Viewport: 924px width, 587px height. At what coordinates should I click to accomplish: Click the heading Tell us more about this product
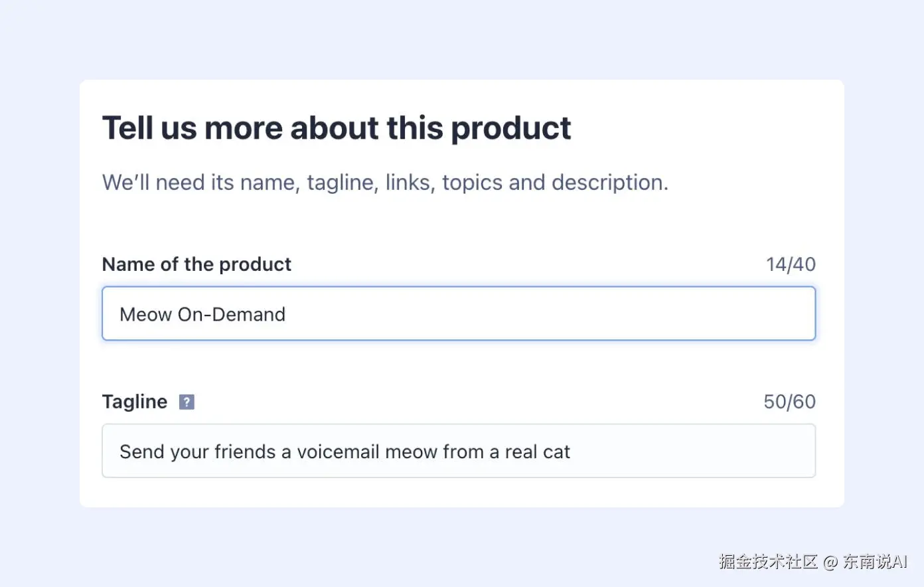(337, 127)
